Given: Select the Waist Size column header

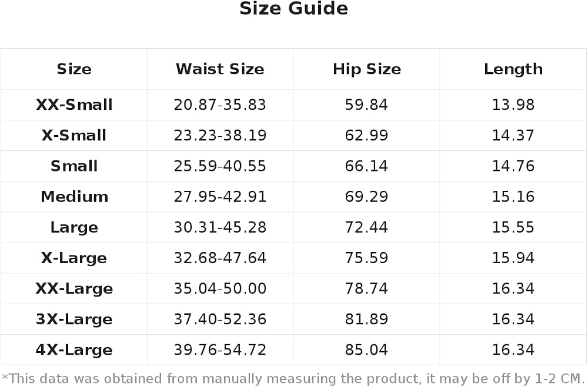Looking at the screenshot, I should pyautogui.click(x=220, y=69).
